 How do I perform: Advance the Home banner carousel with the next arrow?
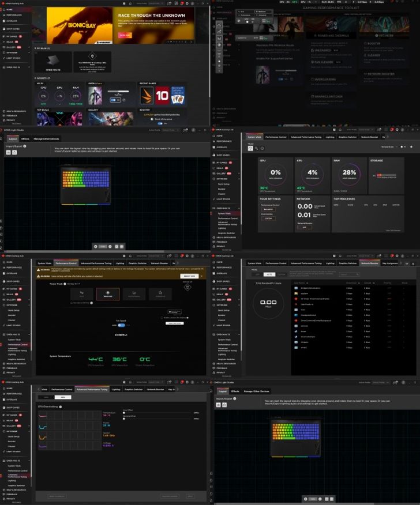coord(191,42)
